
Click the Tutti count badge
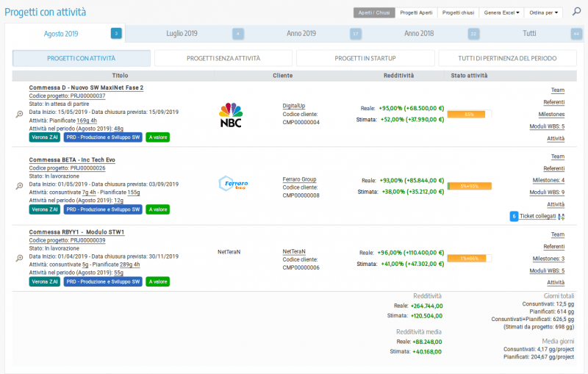[x=576, y=34]
